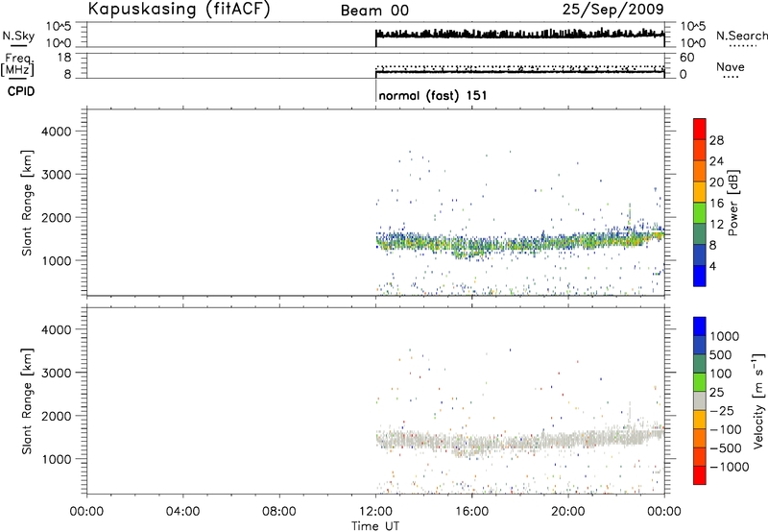Click the '28' tick on Power colorbar
The height and width of the screenshot is (532, 768).
[716, 140]
